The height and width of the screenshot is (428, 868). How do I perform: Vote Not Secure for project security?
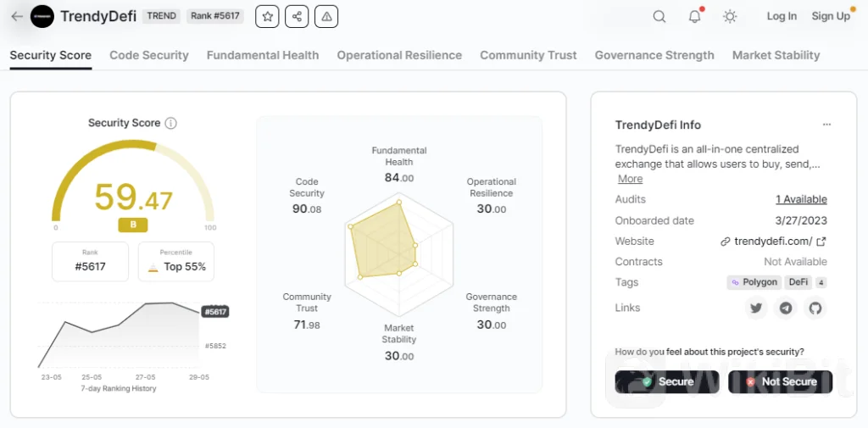(x=780, y=382)
